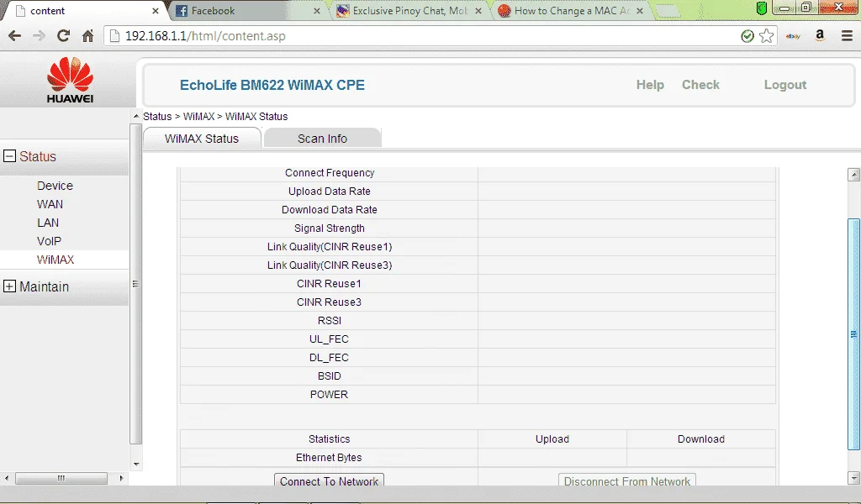
Task: Click the sidebar scroll up arrow
Action: tap(136, 116)
